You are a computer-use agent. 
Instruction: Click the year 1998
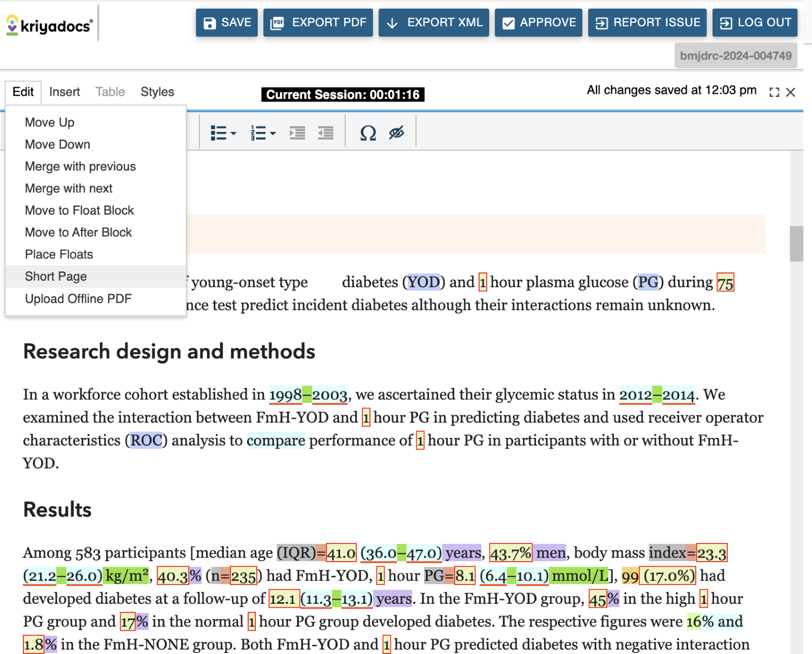pos(285,395)
